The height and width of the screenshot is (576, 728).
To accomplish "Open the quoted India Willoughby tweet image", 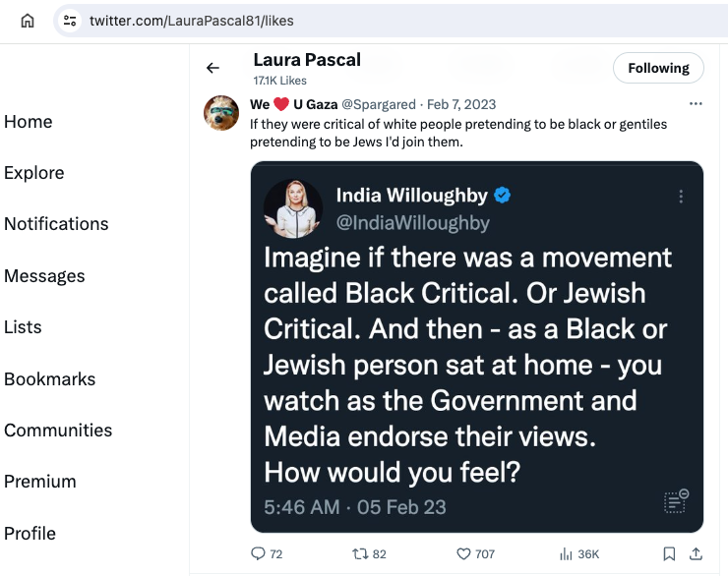I will pyautogui.click(x=477, y=347).
